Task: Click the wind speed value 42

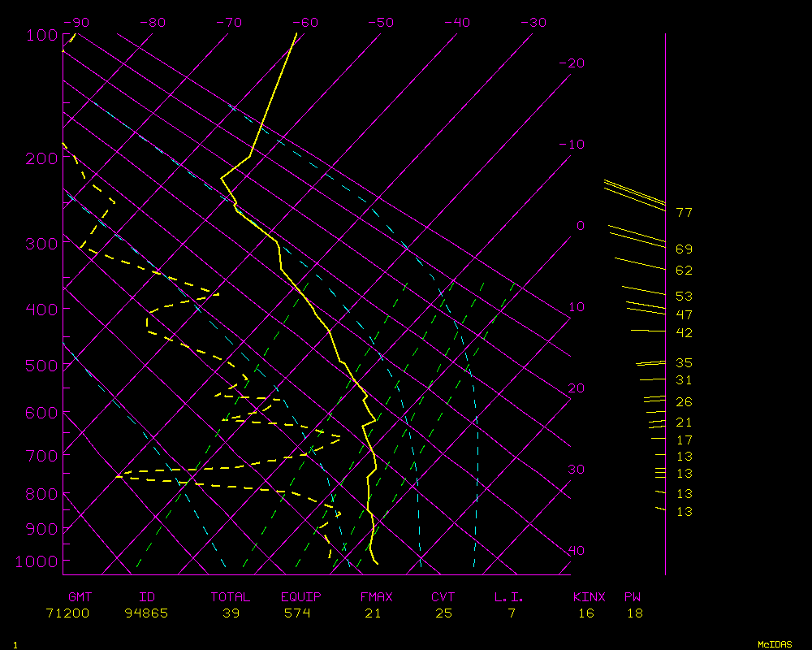Action: (684, 333)
